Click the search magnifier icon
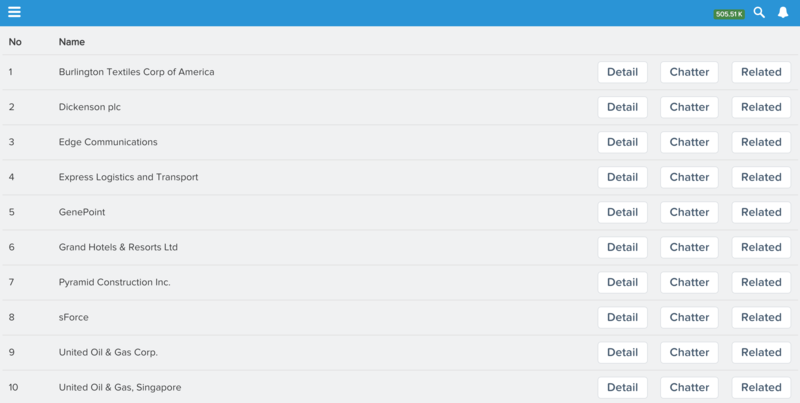The height and width of the screenshot is (403, 800). [x=759, y=13]
